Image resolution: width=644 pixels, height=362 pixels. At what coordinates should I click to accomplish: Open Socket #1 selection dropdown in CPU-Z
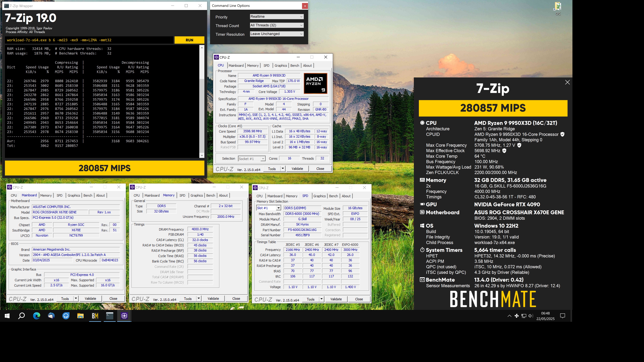251,159
